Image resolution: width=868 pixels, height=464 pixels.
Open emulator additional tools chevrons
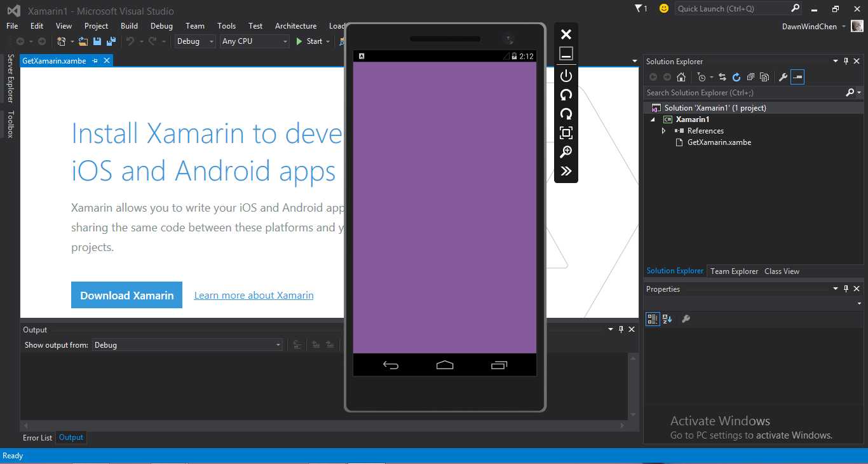566,171
